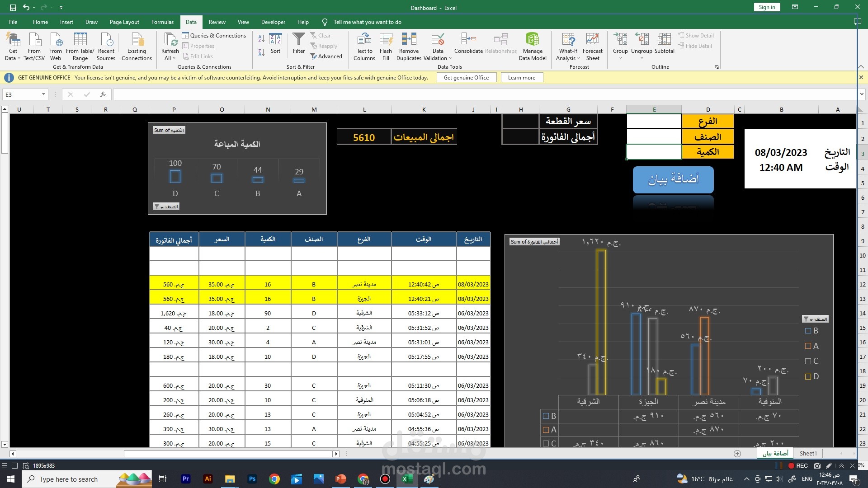Open the الصنف filter on quantity chart
Viewport: 868px width, 488px height.
(166, 206)
